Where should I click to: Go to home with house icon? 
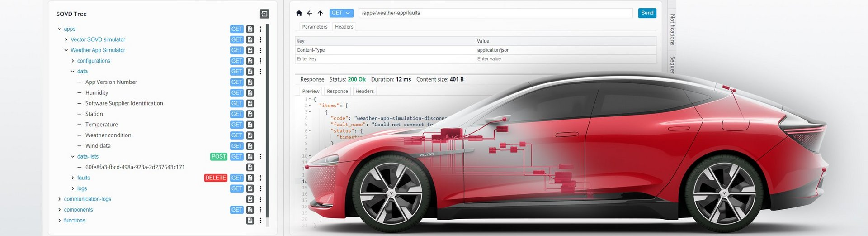299,13
